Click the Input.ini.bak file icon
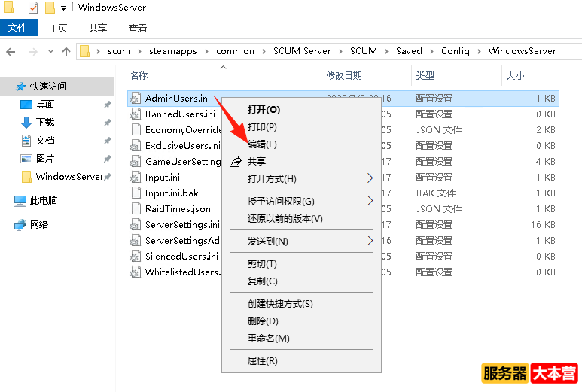Viewport: 582px width, 392px height. (136, 193)
